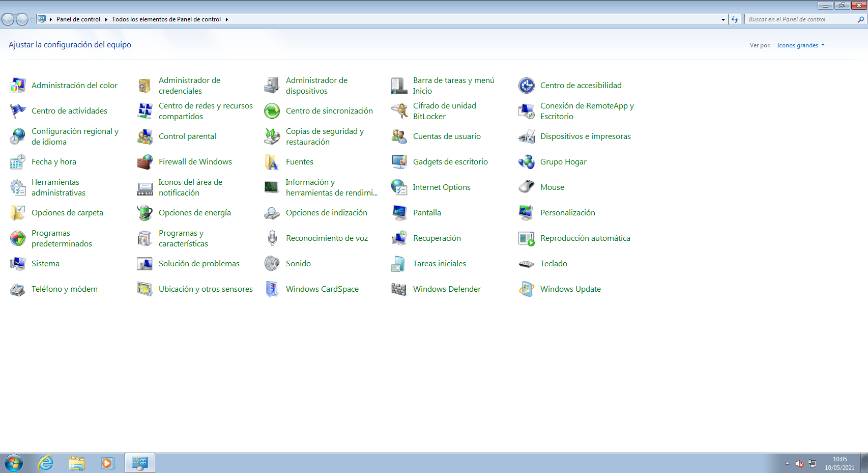Open the Personalización link

point(568,213)
